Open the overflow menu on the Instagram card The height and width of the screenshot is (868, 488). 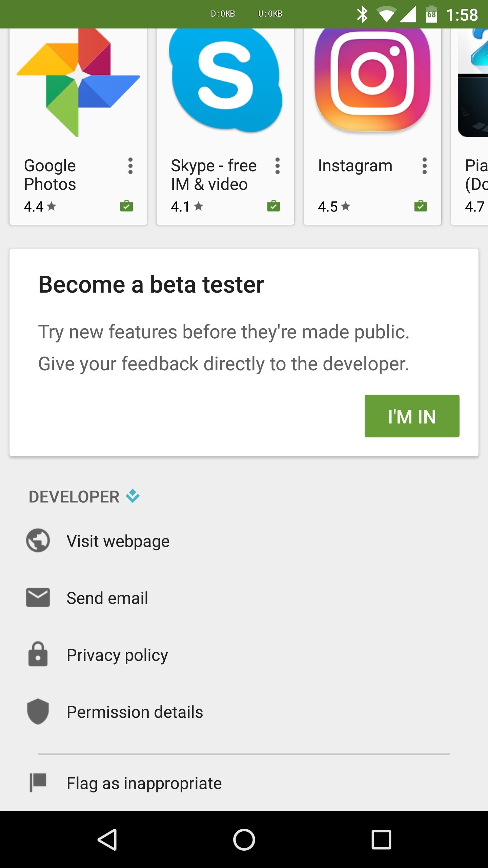point(424,166)
